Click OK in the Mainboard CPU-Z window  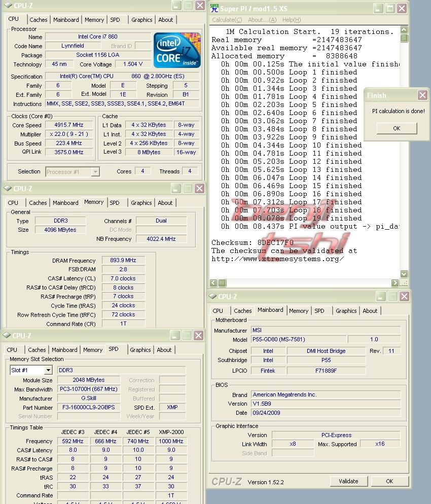[x=389, y=481]
